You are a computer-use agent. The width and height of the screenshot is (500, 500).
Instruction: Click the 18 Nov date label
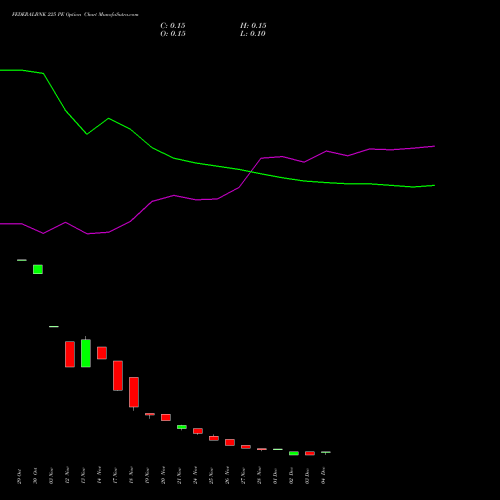[131, 476]
